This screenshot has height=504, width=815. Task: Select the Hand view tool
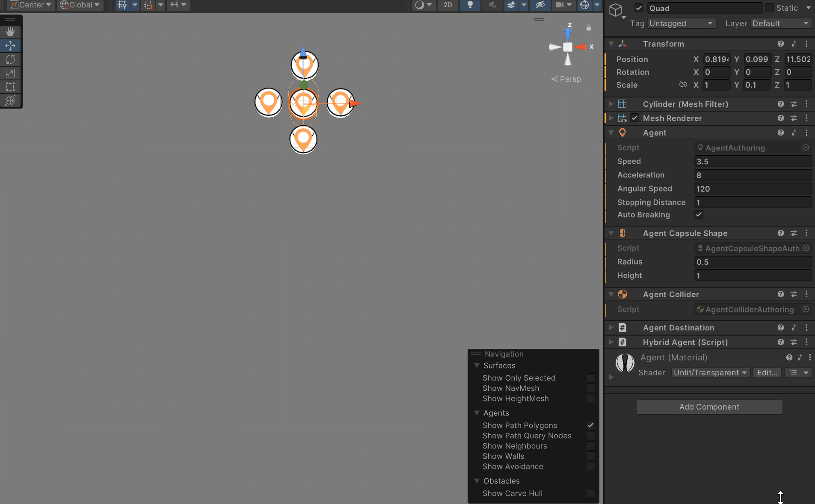coord(10,32)
